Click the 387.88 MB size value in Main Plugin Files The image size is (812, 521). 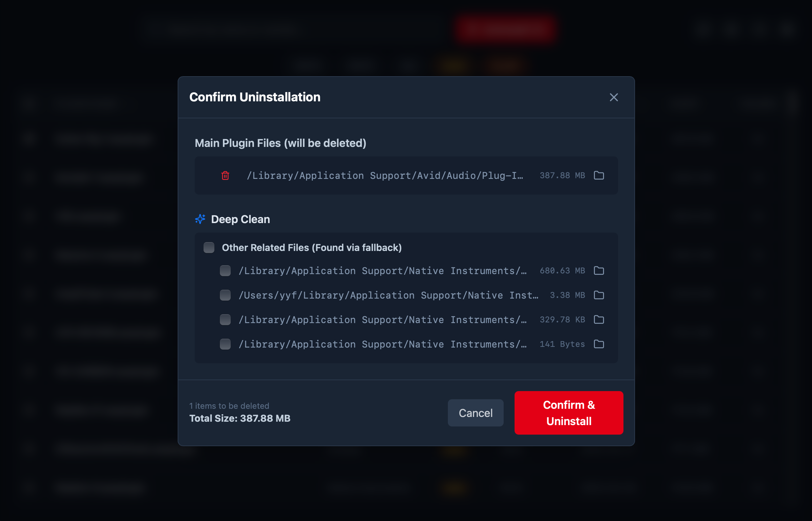(x=563, y=175)
